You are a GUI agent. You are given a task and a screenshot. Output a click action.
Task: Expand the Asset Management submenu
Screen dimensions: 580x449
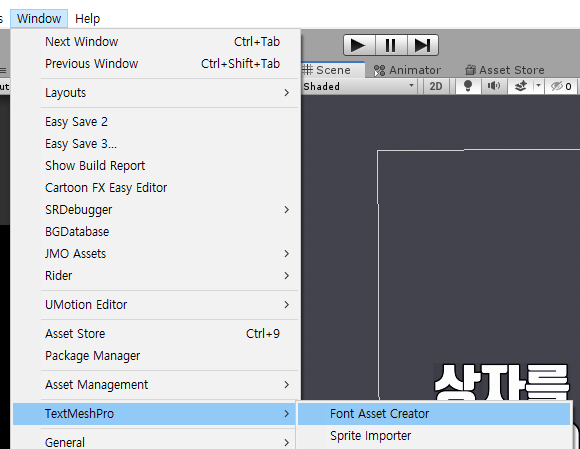click(x=155, y=385)
